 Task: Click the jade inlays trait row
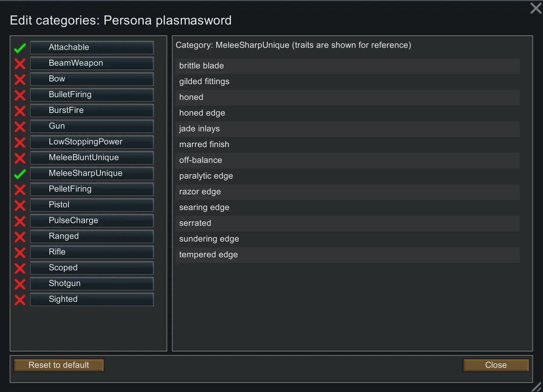[x=347, y=129]
